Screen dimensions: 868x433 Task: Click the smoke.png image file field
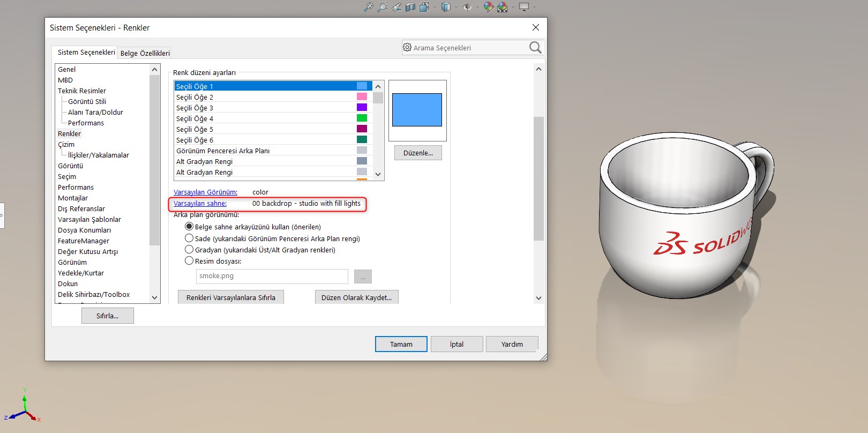tap(272, 276)
